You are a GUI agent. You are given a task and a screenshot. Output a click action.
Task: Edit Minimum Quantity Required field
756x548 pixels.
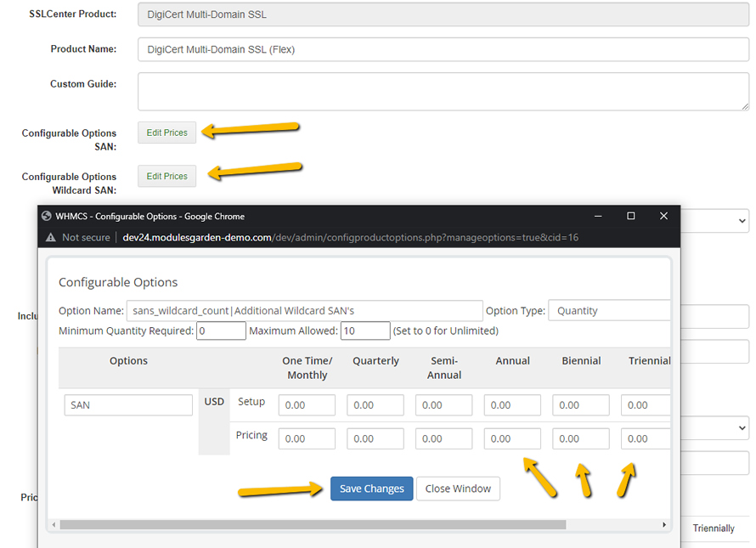(x=222, y=330)
